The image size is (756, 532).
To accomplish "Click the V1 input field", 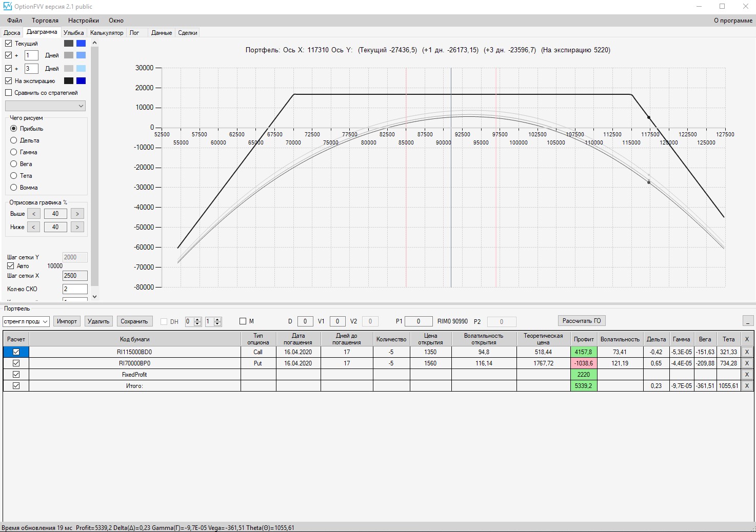I will [337, 321].
